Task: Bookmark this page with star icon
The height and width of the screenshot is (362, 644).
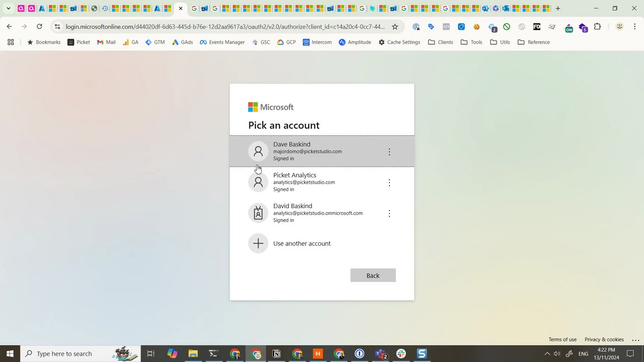Action: (395, 27)
